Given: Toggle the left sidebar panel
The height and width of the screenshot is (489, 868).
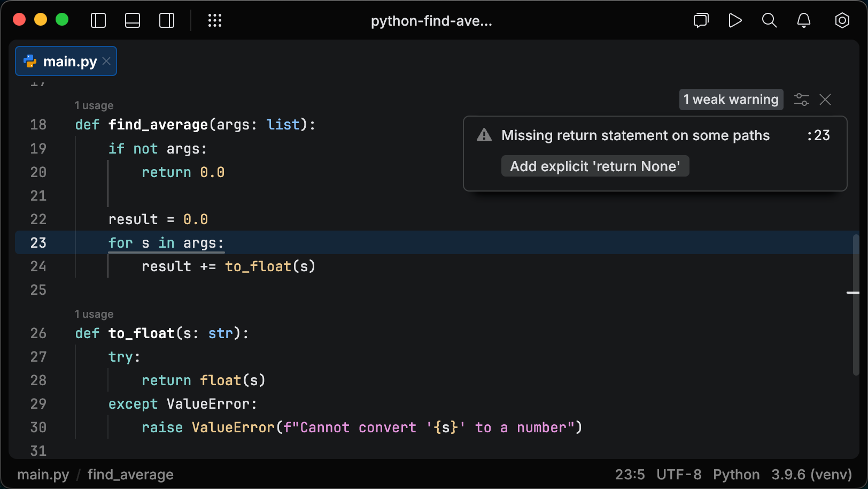Looking at the screenshot, I should 98,21.
